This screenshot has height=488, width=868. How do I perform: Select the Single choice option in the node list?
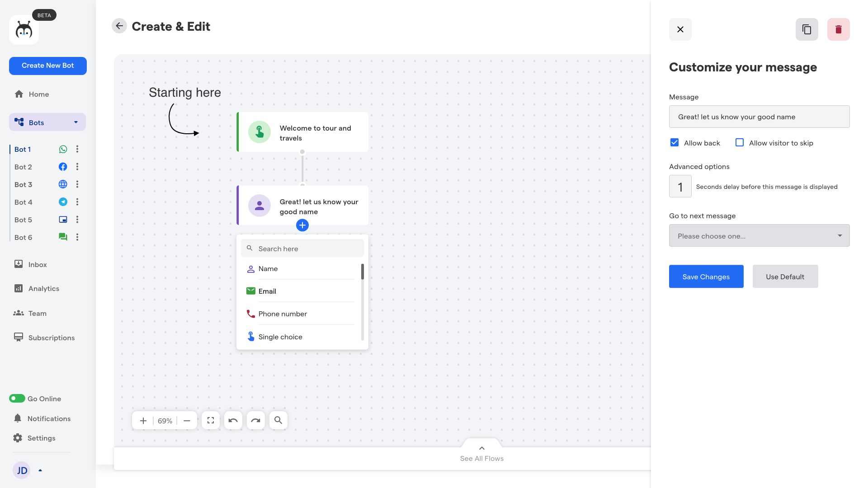(x=300, y=337)
